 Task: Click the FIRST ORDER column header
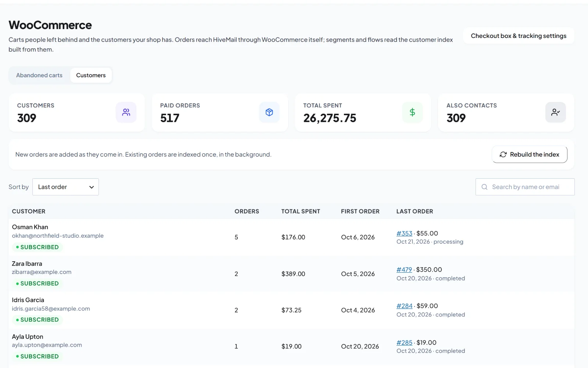tap(360, 212)
